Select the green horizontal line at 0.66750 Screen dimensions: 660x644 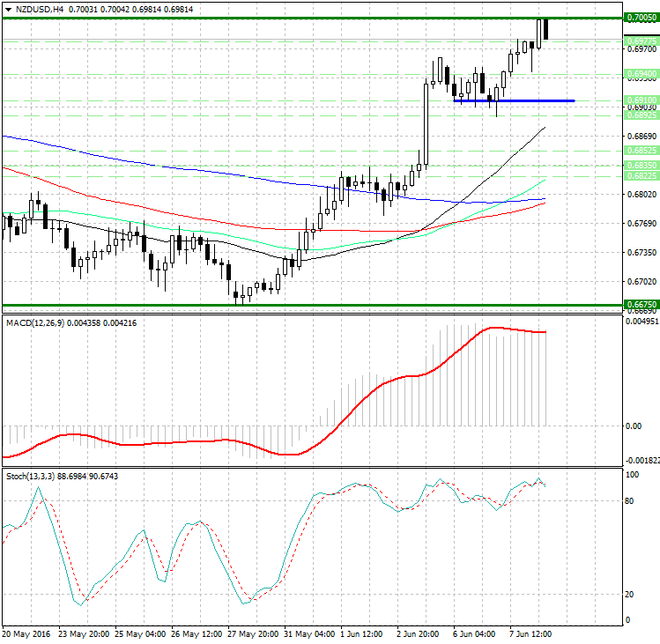pyautogui.click(x=312, y=305)
